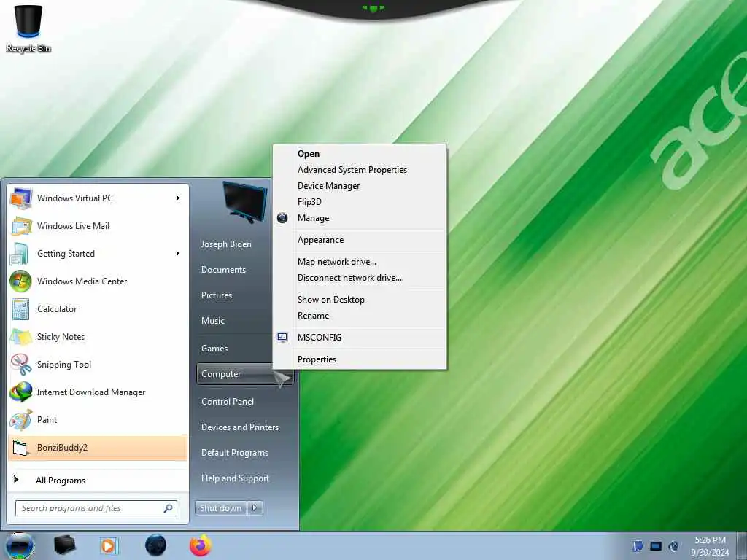This screenshot has height=560, width=747.
Task: Launch Paint from its palette icon
Action: point(21,420)
